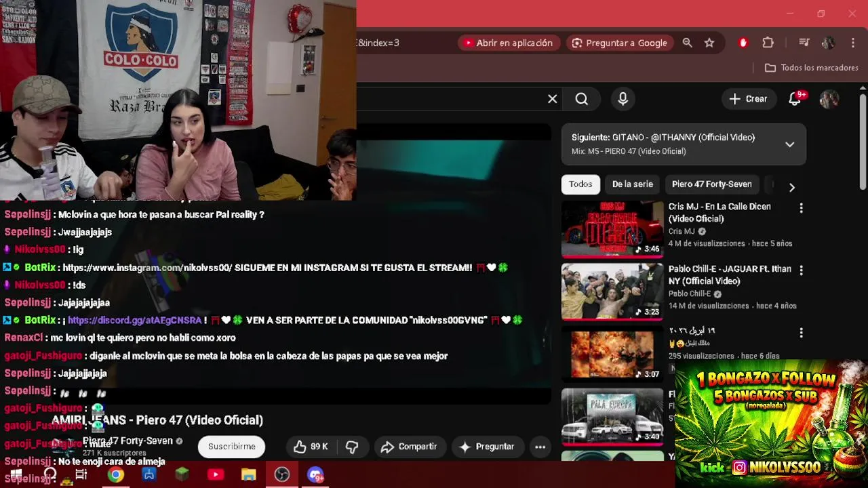
Task: Select the Todos filter chip
Action: 580,184
